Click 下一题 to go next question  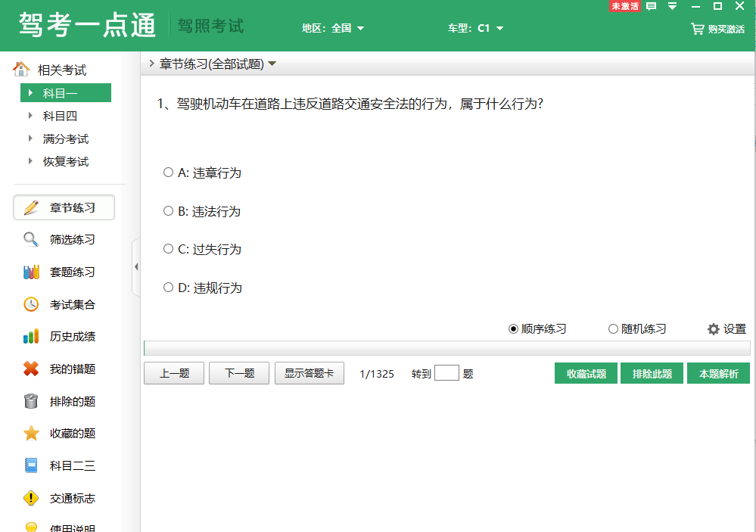tap(238, 372)
